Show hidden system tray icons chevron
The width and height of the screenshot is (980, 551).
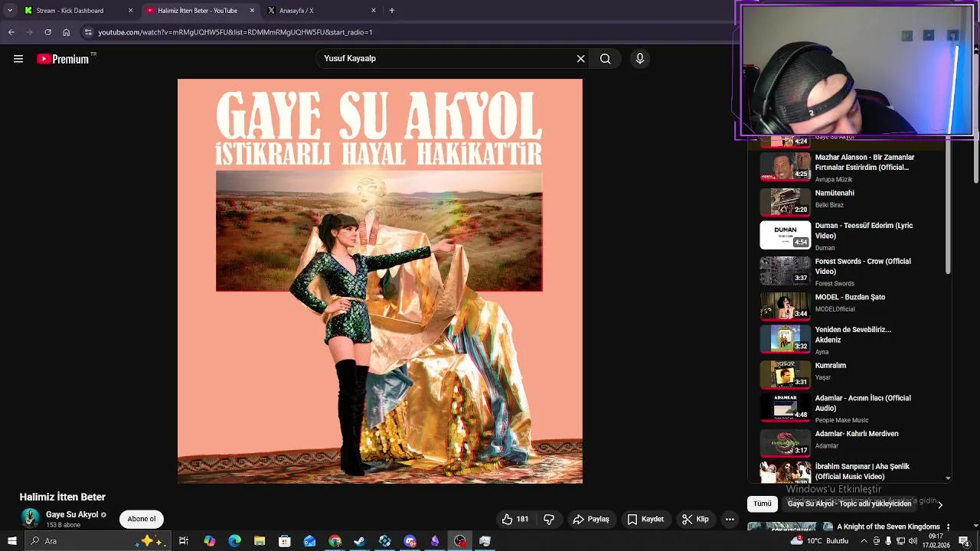coord(864,541)
